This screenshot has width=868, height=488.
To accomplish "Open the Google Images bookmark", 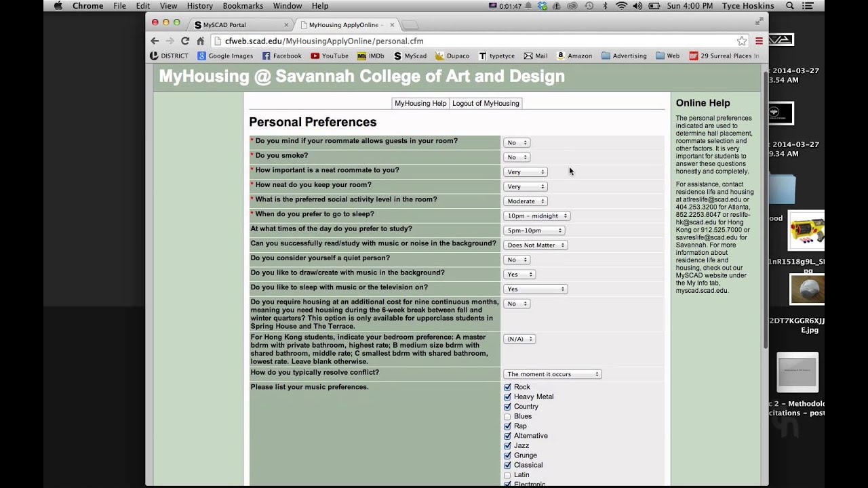I will click(x=225, y=56).
